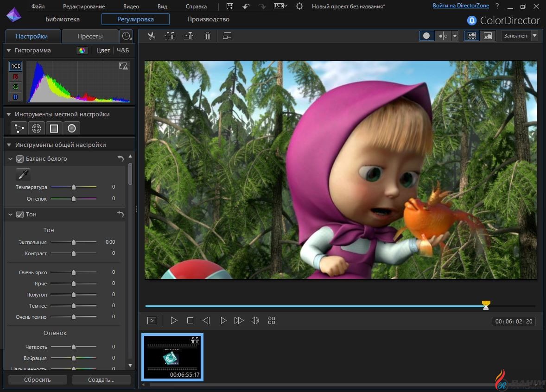
Task: Select the R red channel button
Action: coord(16,76)
